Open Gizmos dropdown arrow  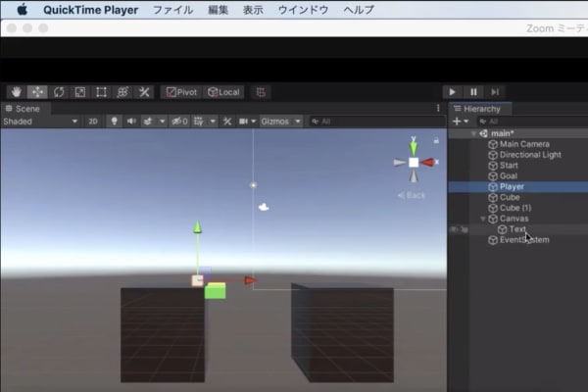(x=297, y=122)
